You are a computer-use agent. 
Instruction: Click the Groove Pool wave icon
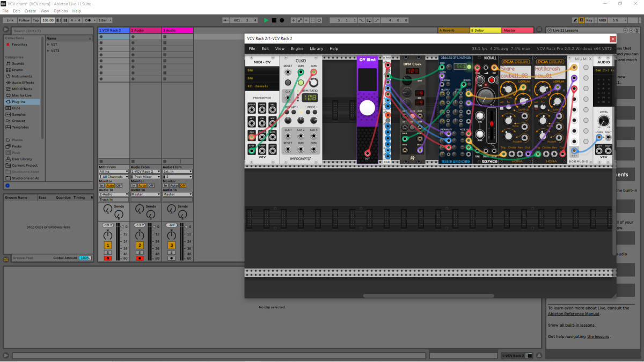6,258
